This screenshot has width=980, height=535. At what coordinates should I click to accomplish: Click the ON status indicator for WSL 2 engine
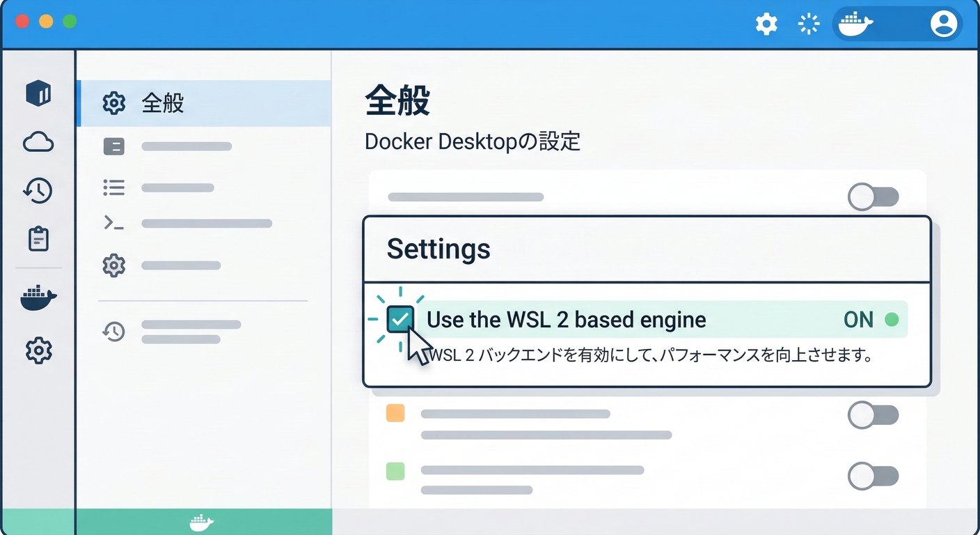(857, 320)
